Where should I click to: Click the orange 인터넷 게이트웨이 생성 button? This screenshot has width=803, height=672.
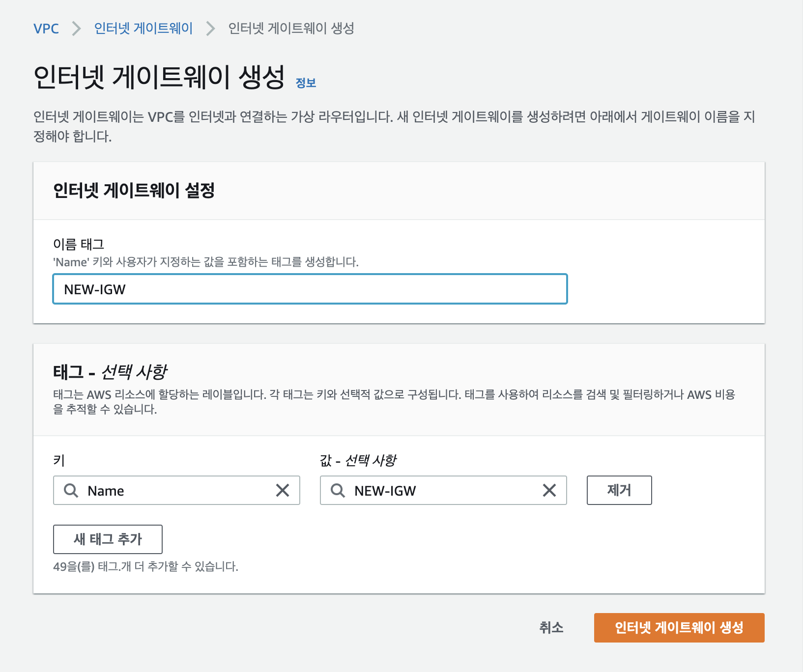[679, 628]
